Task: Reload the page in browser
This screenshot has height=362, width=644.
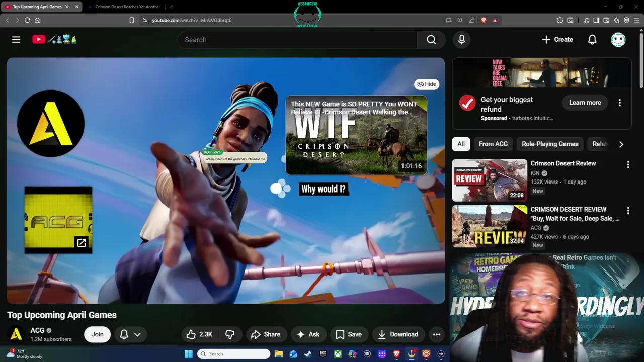Action: click(27, 20)
